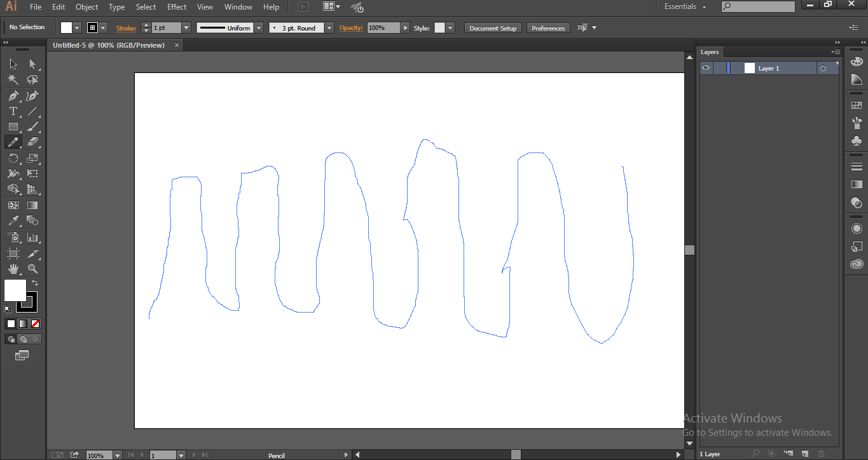The height and width of the screenshot is (460, 868).
Task: Select the Type tool
Action: coord(13,111)
